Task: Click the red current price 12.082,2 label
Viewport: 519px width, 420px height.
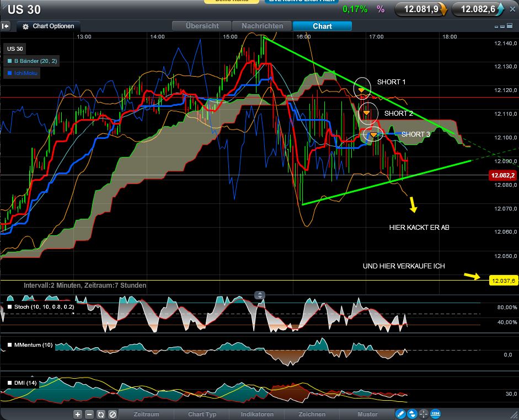Action: pyautogui.click(x=503, y=175)
